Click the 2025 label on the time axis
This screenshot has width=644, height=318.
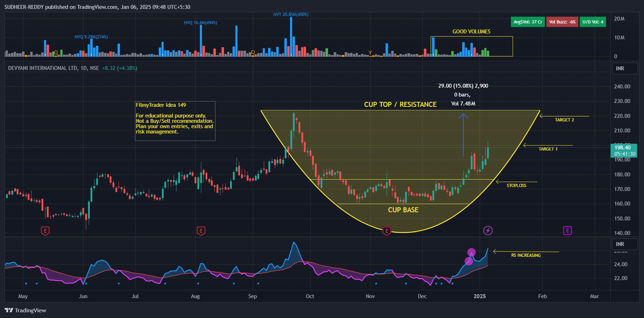[480, 296]
